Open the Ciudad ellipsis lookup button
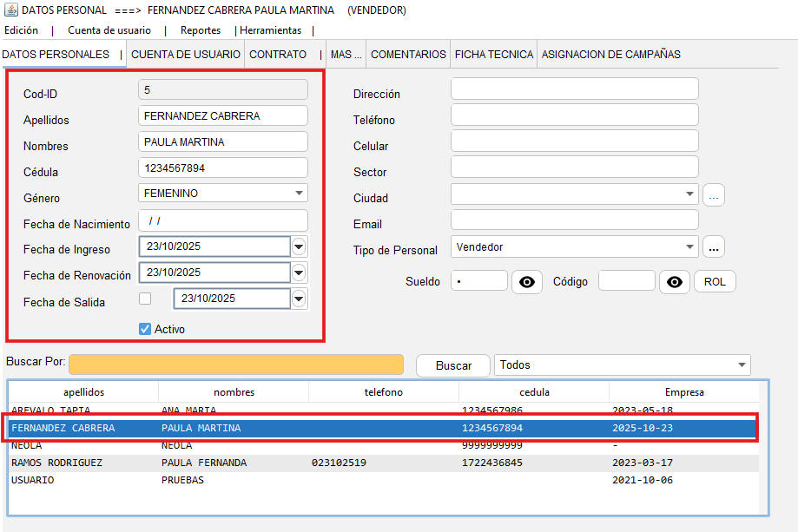The image size is (798, 532). click(x=713, y=194)
